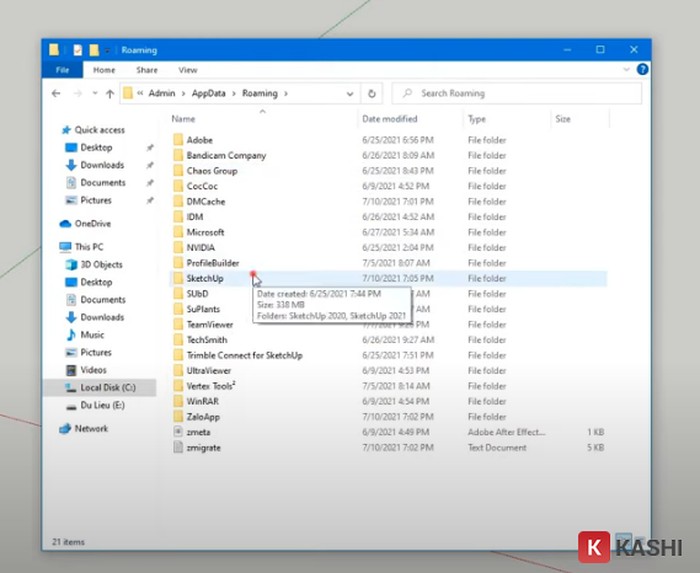
Task: Click the zmigrate text document icon
Action: click(x=178, y=448)
